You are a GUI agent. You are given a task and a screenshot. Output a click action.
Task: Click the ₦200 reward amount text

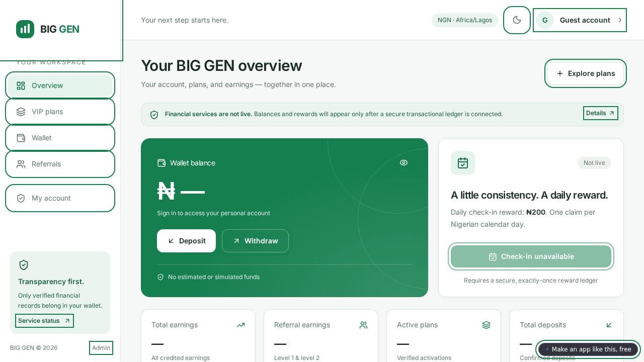click(536, 212)
